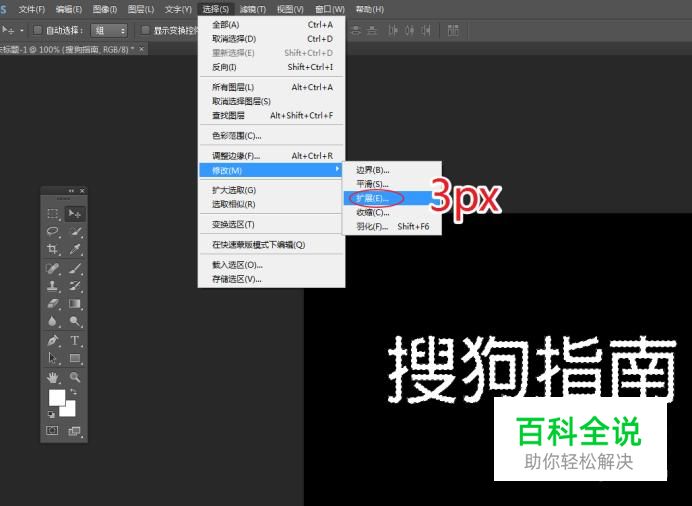Select the Gradient tool
This screenshot has width=692, height=506.
[75, 304]
